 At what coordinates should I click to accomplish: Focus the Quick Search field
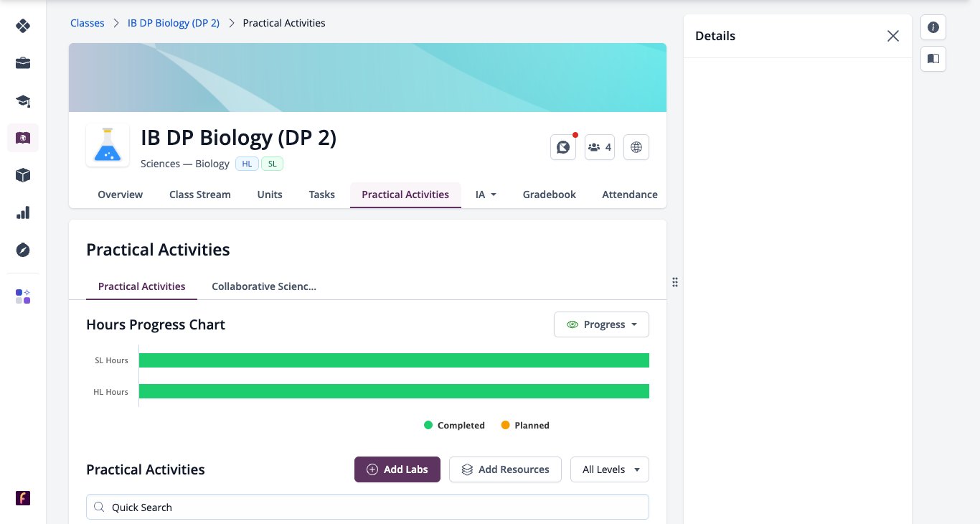[x=367, y=507]
